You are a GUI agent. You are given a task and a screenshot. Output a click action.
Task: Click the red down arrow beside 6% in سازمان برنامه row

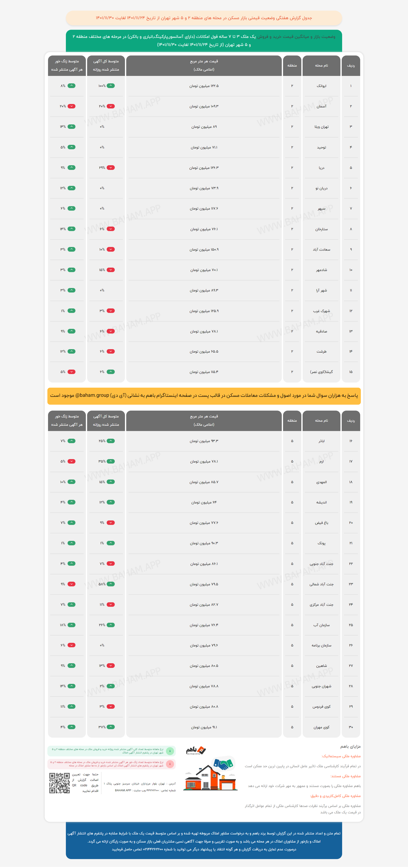pyautogui.click(x=71, y=645)
